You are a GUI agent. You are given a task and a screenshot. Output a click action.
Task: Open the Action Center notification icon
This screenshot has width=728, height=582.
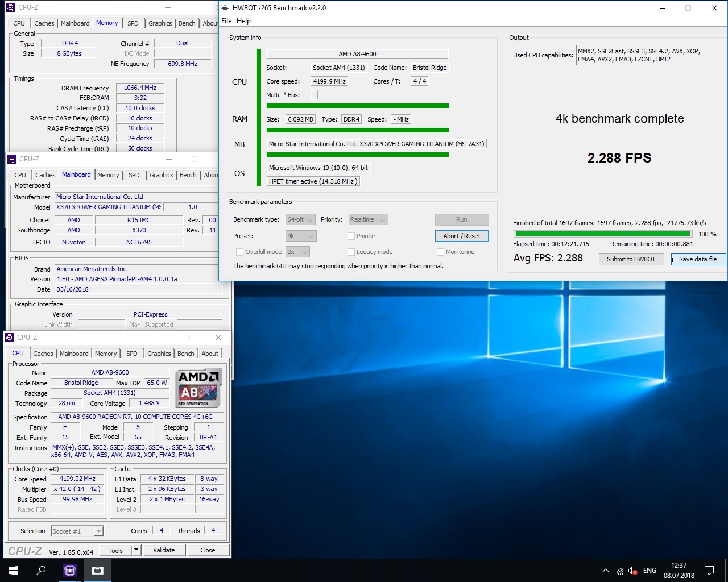[x=709, y=570]
